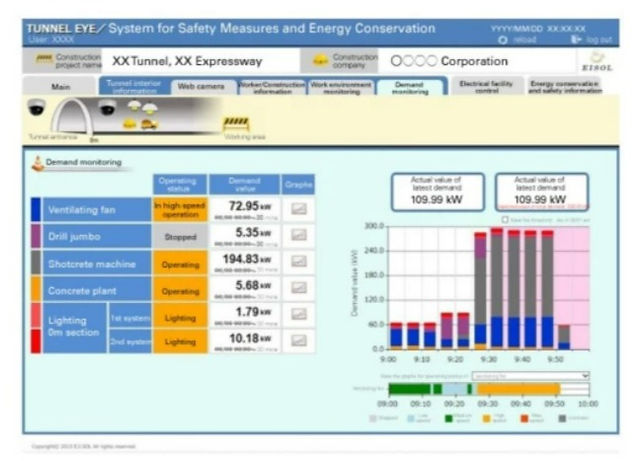This screenshot has width=640, height=461.
Task: Click the Graphs column header
Action: pos(298,185)
